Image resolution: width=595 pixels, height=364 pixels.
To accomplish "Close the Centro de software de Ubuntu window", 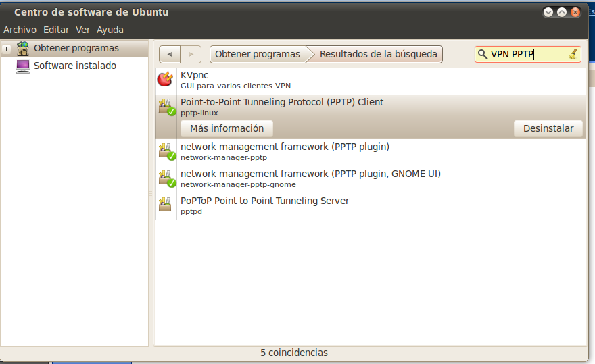I will coord(575,13).
